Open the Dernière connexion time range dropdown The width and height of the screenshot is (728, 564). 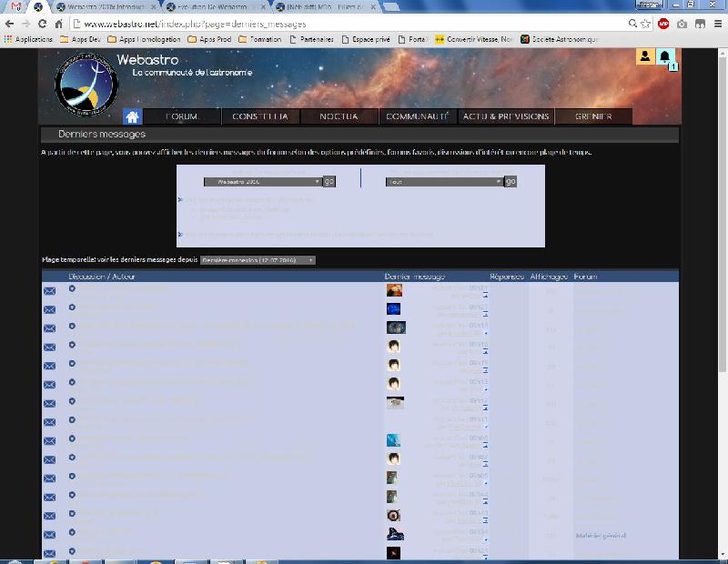tap(258, 260)
